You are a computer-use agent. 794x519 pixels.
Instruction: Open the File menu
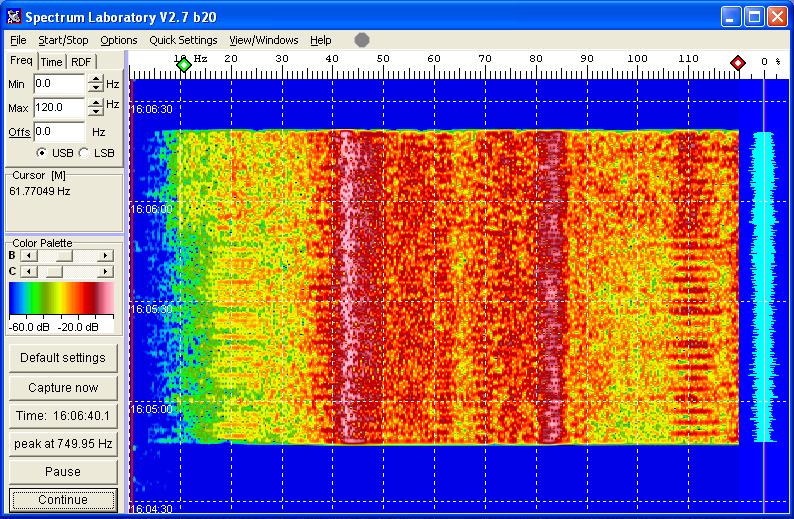[x=18, y=40]
